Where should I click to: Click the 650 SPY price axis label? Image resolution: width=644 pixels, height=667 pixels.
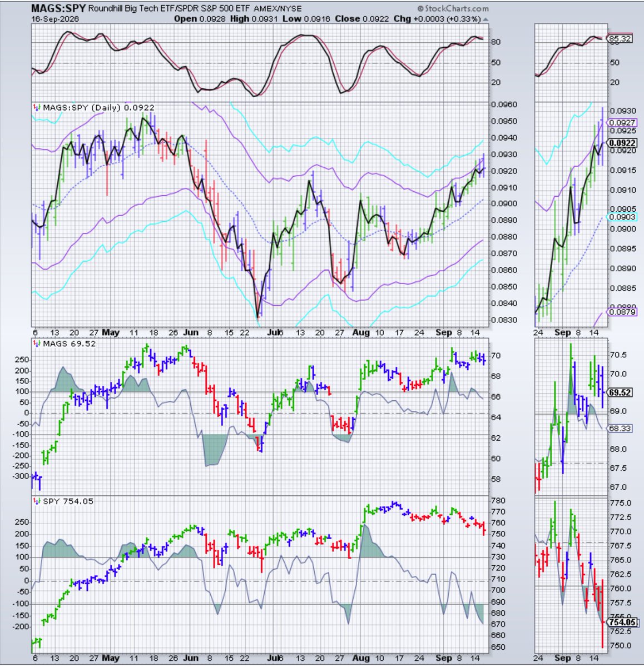click(499, 647)
